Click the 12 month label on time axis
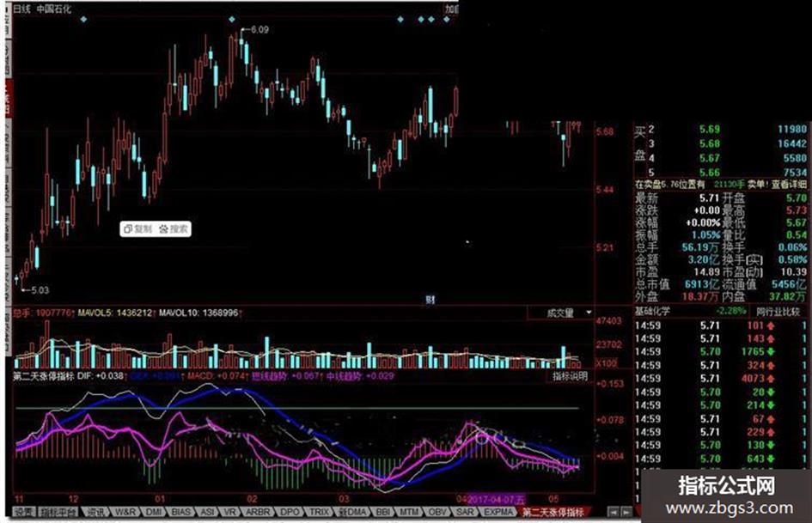 (73, 499)
